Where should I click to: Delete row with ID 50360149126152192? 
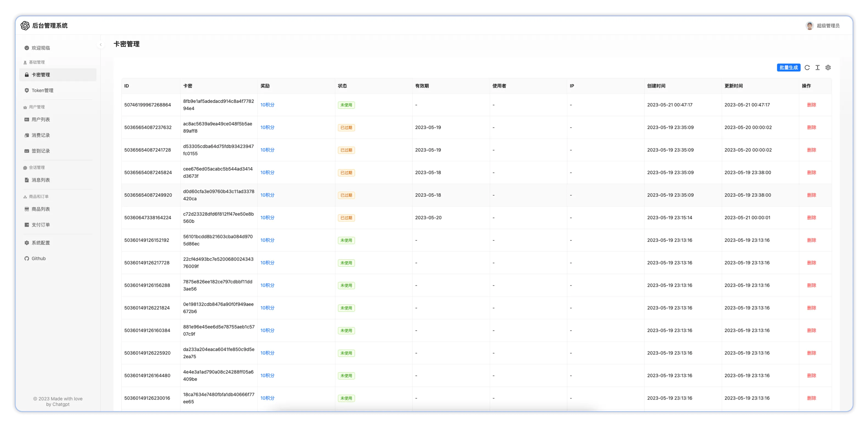pos(811,240)
